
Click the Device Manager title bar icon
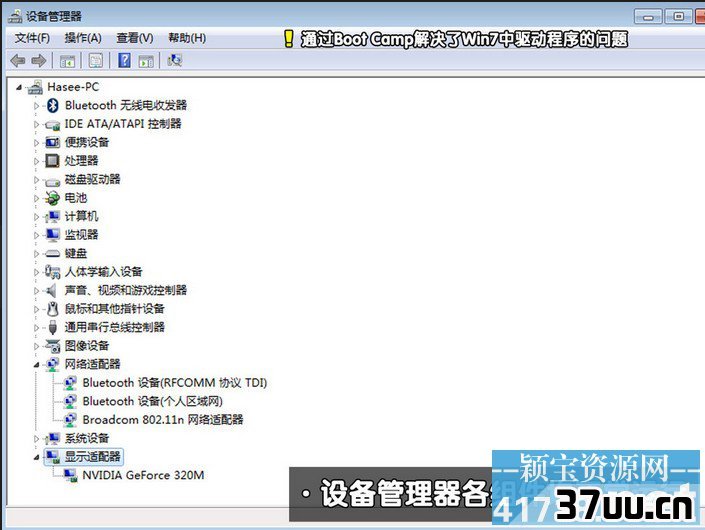coord(15,16)
